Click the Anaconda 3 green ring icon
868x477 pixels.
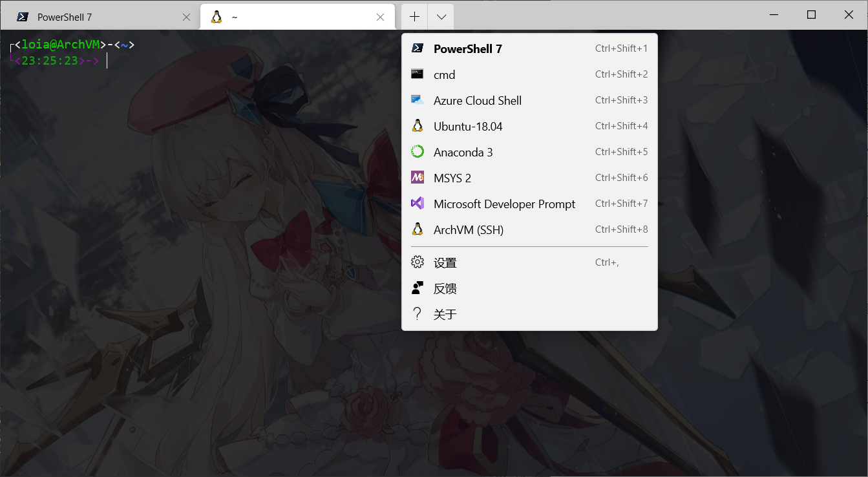pos(418,152)
